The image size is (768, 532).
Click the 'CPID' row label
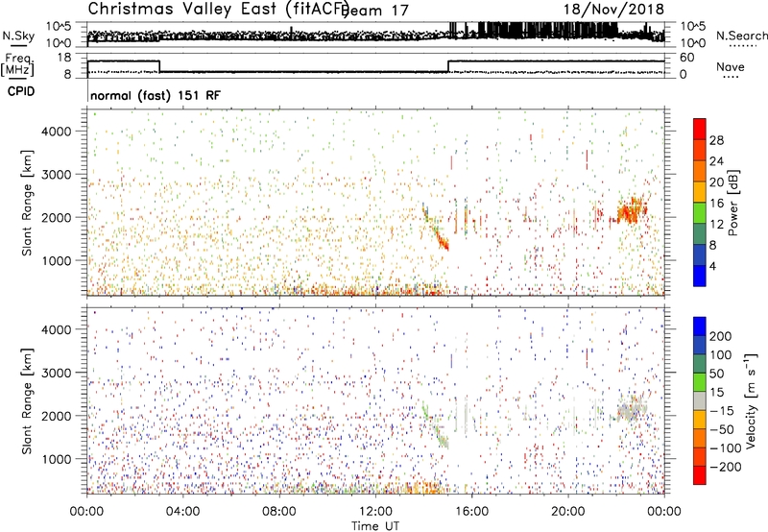(21, 91)
